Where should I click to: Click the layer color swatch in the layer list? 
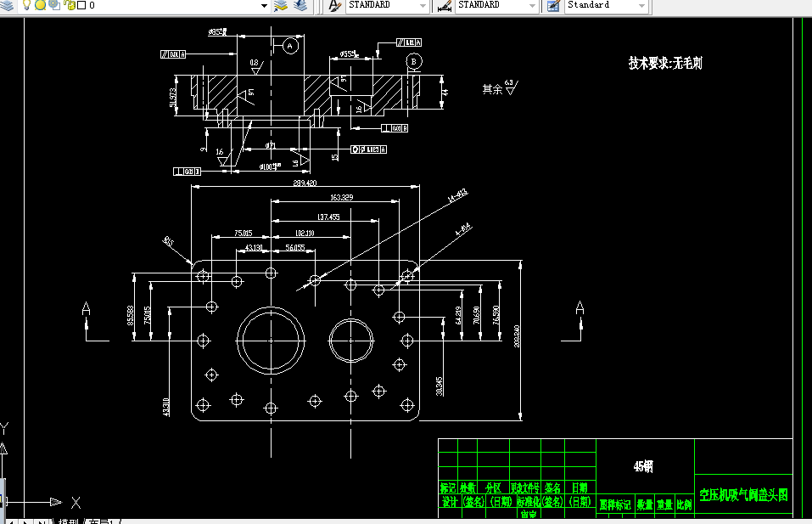81,6
